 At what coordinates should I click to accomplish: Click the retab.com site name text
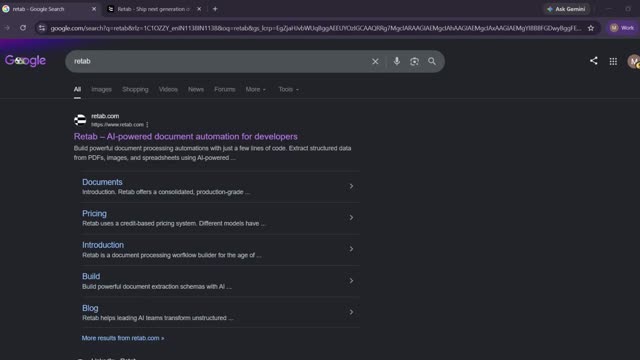pos(105,116)
